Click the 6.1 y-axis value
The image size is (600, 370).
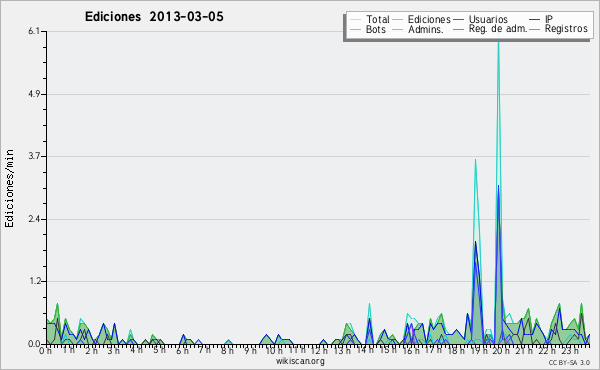pos(34,31)
